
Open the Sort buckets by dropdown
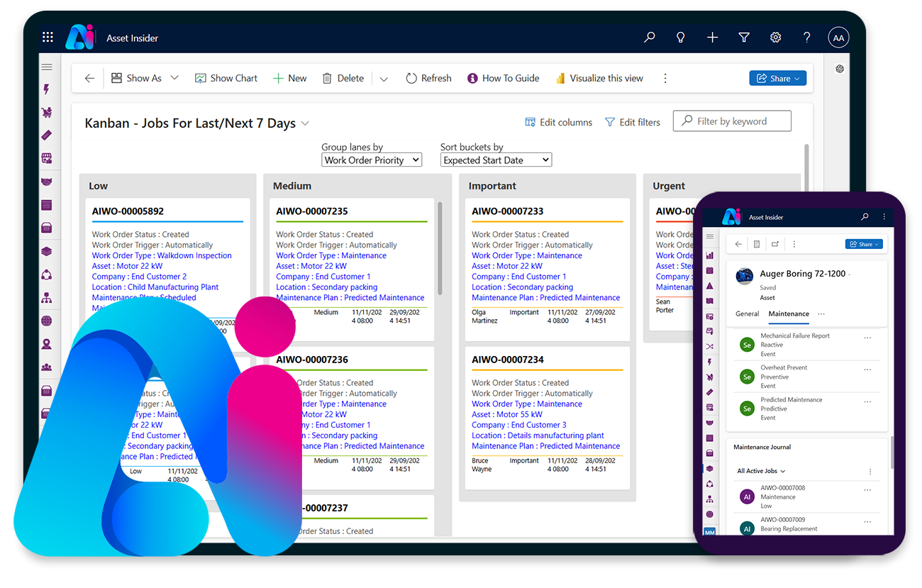pos(496,160)
